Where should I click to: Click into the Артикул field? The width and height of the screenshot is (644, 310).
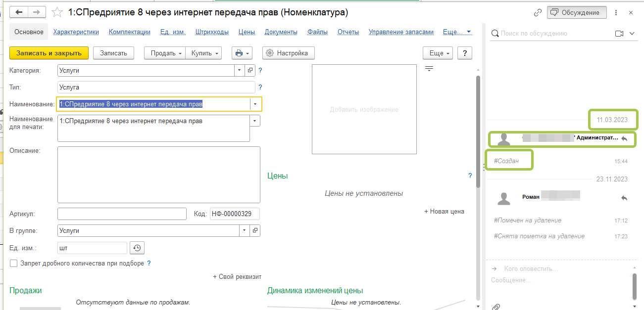(122, 214)
